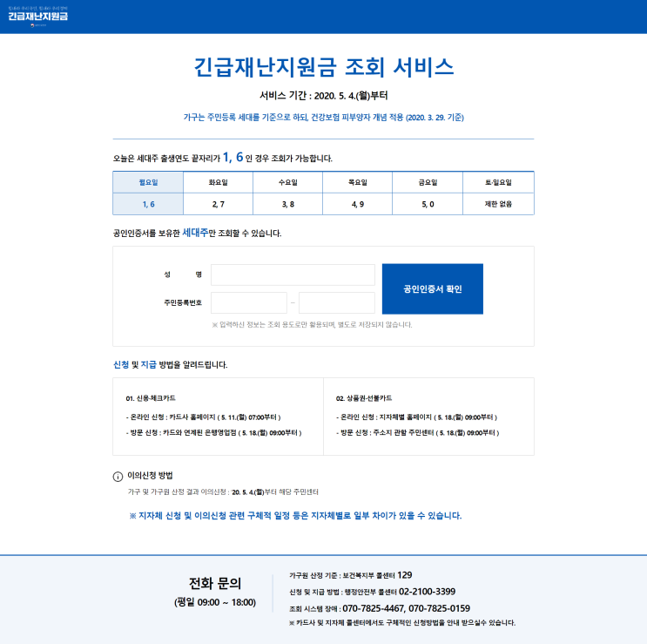Click the 오늘은 세대주 출생연도 sentence

pyautogui.click(x=222, y=158)
